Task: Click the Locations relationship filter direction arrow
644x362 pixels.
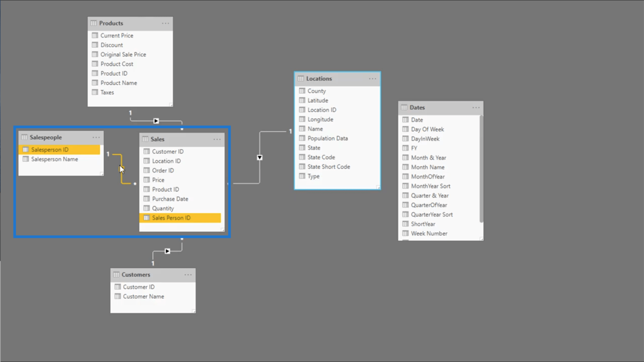Action: [x=260, y=157]
